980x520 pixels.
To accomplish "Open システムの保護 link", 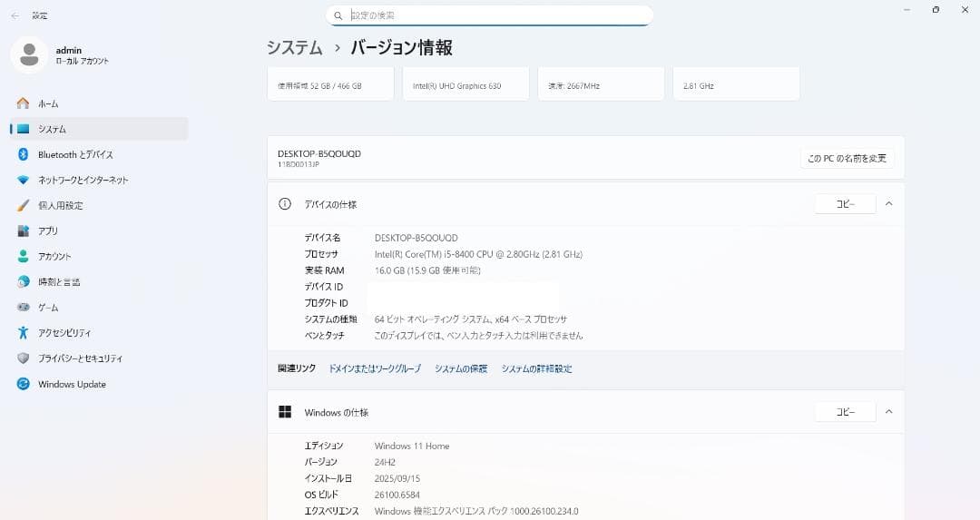I will coord(461,368).
